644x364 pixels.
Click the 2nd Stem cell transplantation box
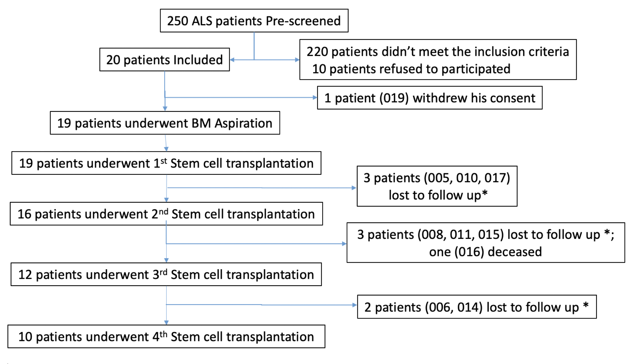[x=166, y=214]
